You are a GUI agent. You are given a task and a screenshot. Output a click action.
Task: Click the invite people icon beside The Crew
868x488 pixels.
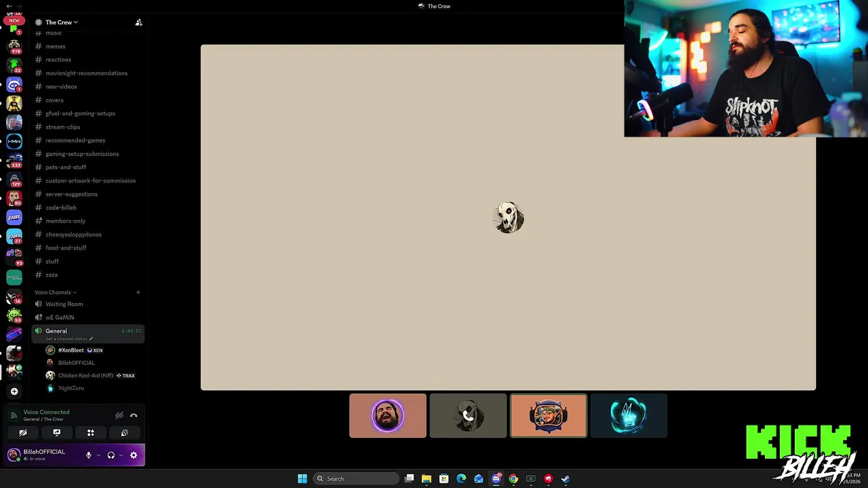click(x=138, y=22)
